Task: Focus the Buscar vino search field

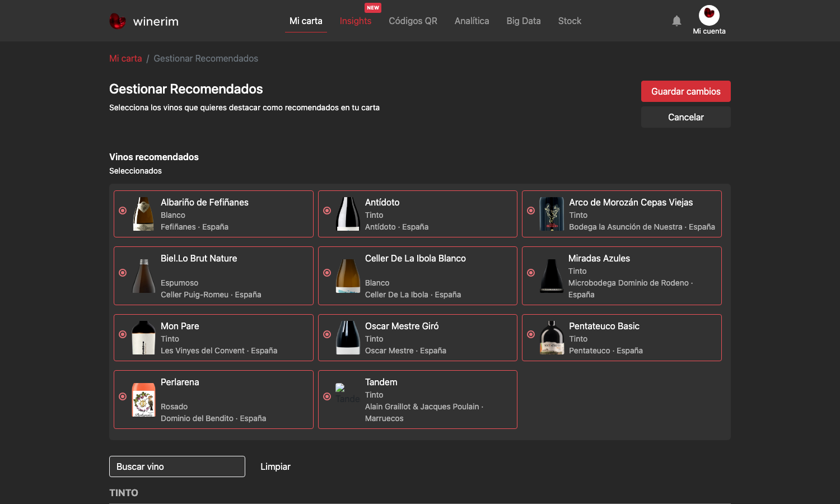Action: 177,466
